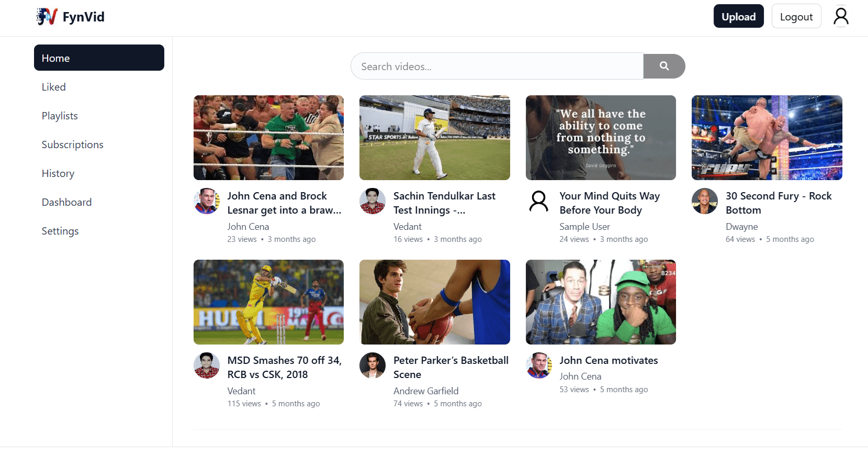The width and height of the screenshot is (868, 455).
Task: Open Peter Parker's Basketball Scene title link
Action: pyautogui.click(x=451, y=367)
